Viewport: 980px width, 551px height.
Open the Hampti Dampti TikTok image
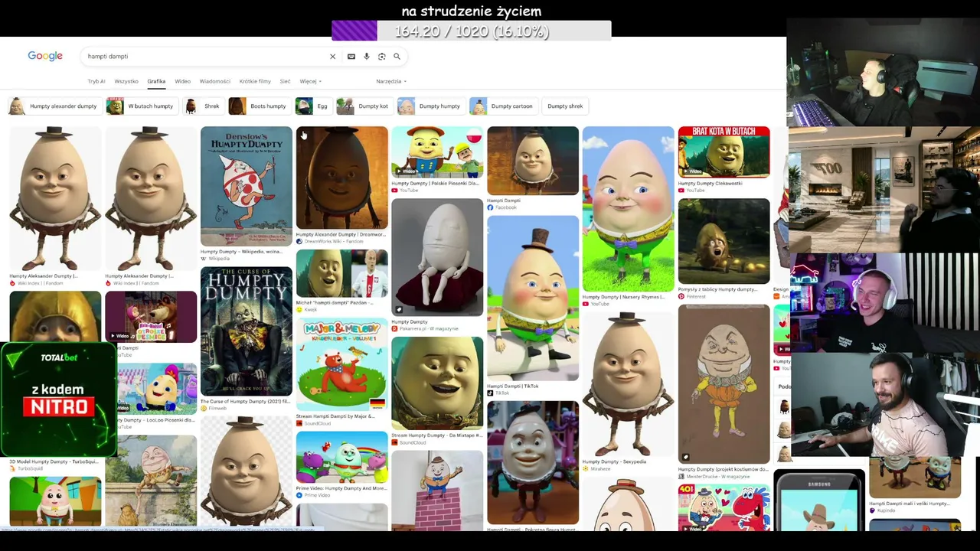coord(533,298)
